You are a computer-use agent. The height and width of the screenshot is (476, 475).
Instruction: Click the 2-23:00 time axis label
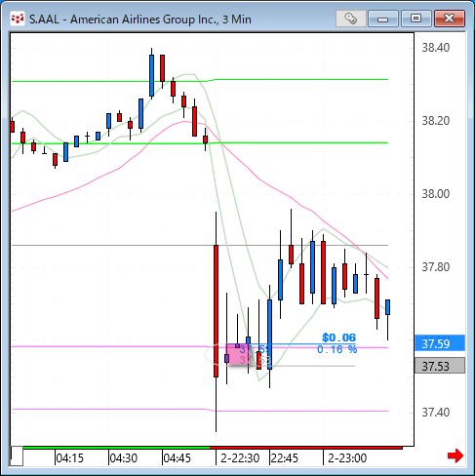pos(347,458)
